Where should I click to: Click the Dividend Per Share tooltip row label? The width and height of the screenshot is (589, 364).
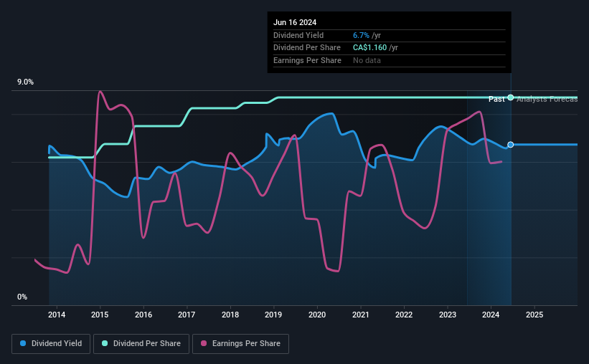[x=307, y=48]
